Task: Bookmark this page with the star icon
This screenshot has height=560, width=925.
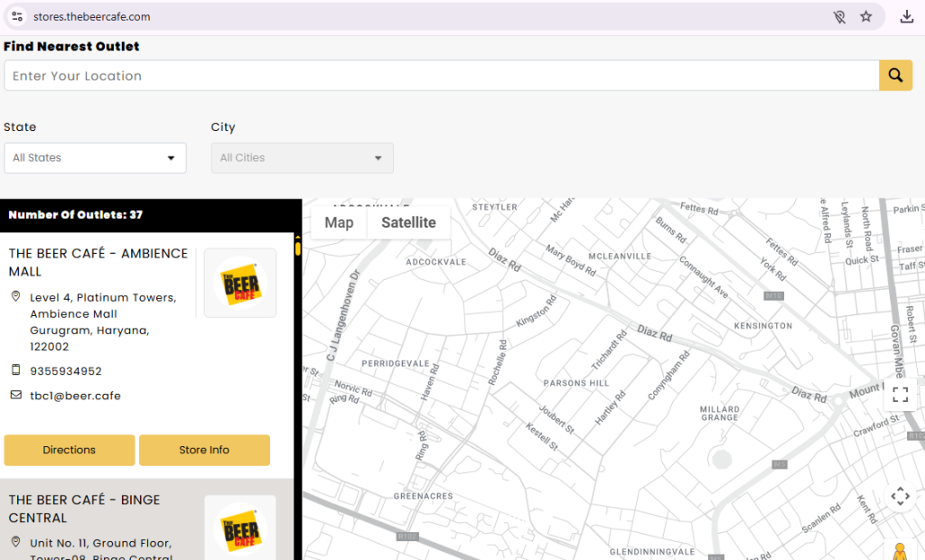Action: (x=866, y=16)
